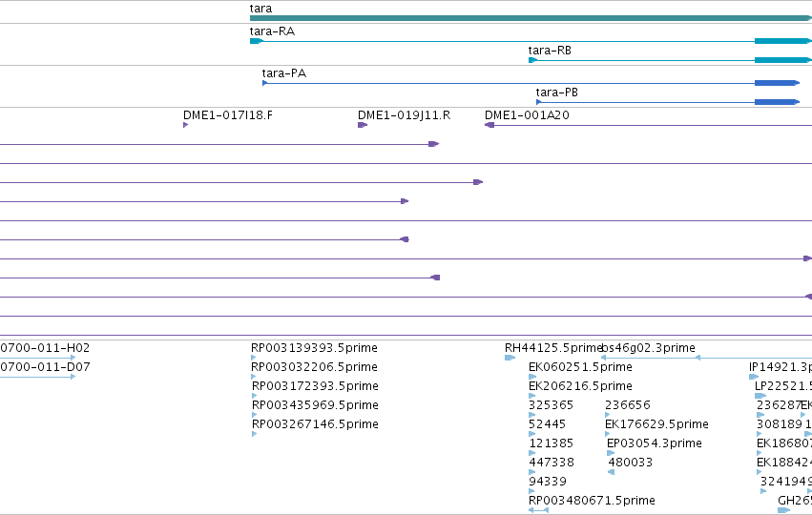Screen dimensions: 812x515
Task: Click the RH44125.5prime EST
Action: coord(510,358)
